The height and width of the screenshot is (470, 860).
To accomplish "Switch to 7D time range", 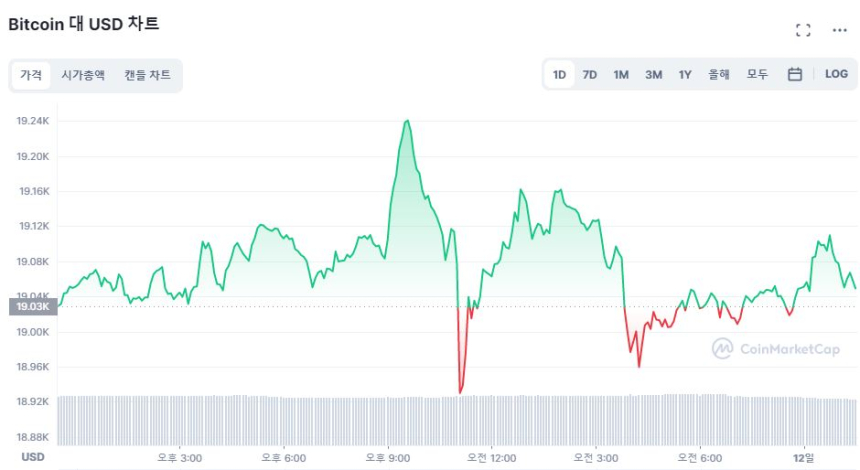I will point(590,74).
